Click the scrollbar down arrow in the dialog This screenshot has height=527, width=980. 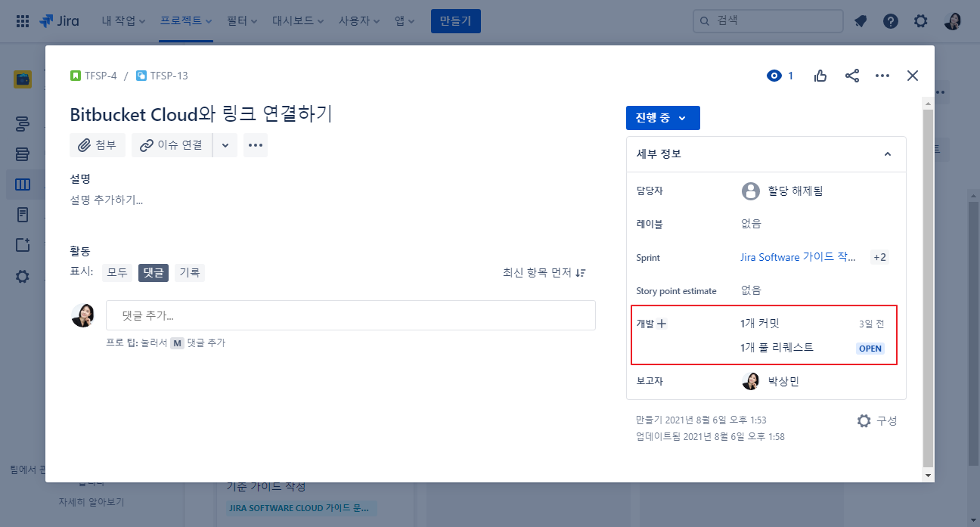tap(929, 475)
